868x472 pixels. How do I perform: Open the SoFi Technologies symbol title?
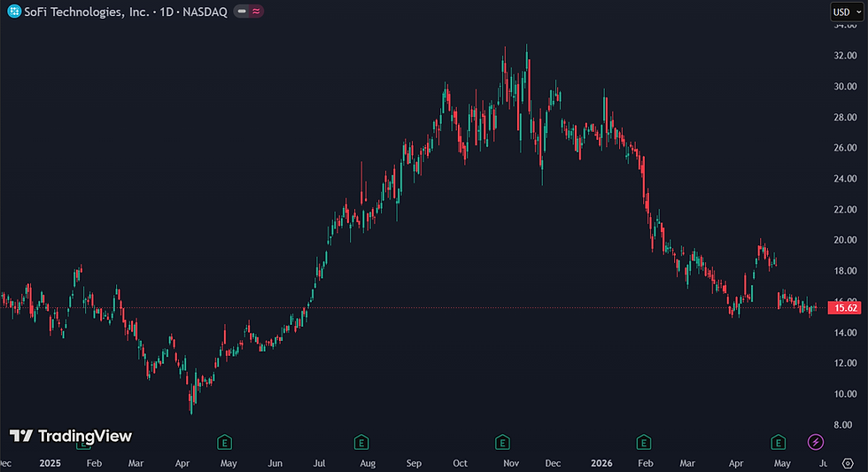[126, 12]
